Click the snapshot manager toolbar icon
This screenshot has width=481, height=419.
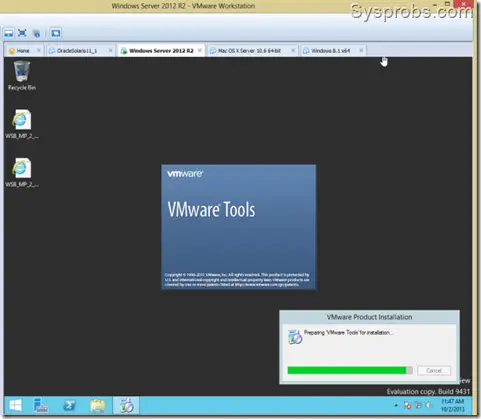click(x=36, y=33)
